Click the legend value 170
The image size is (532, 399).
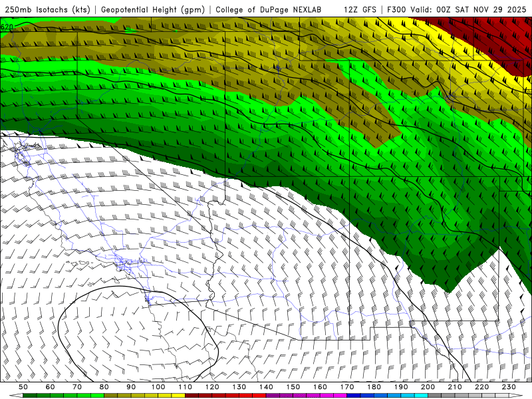(347, 387)
